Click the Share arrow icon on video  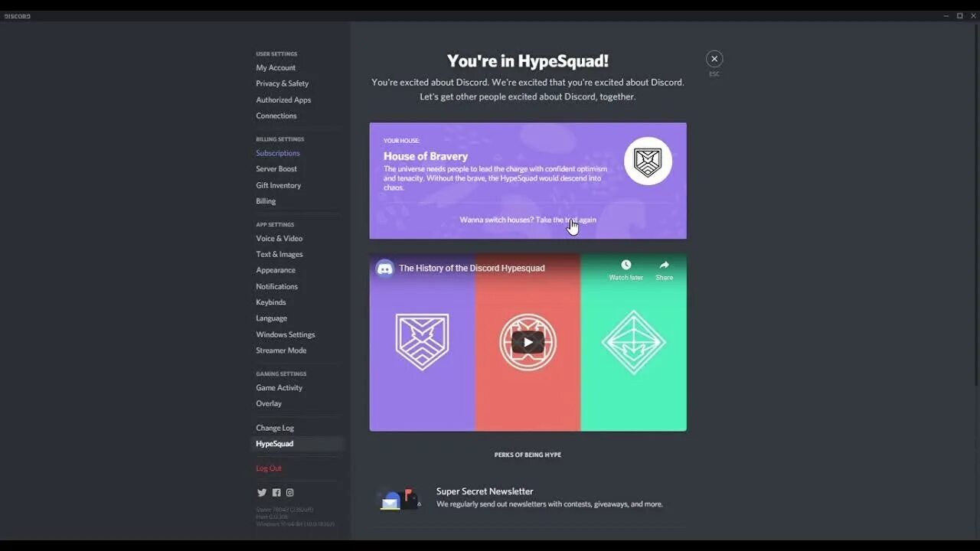click(664, 265)
